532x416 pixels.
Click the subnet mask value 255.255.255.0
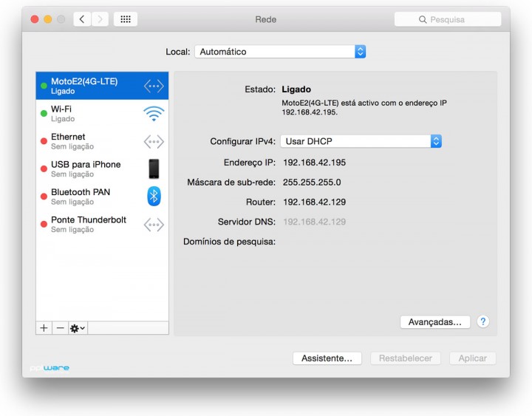[x=312, y=183]
